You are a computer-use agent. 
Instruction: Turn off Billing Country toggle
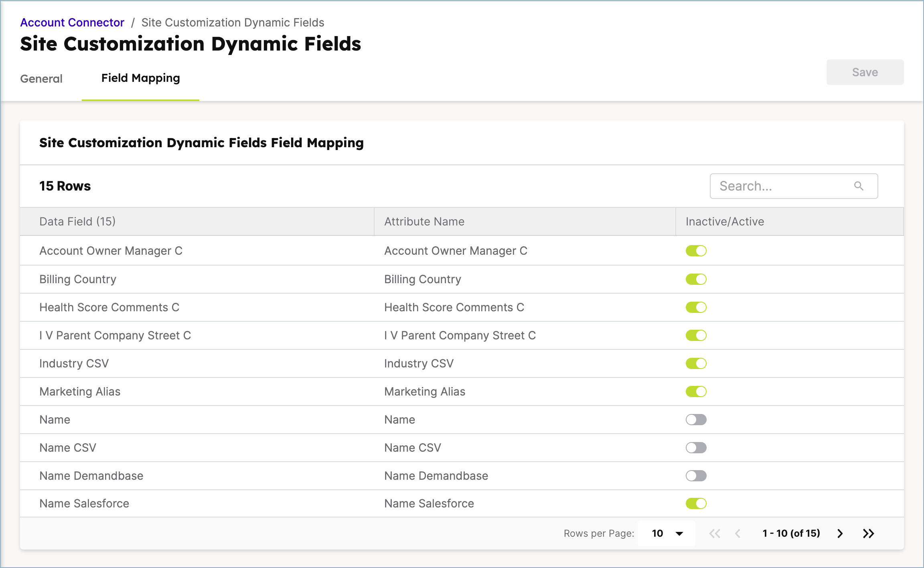tap(696, 279)
